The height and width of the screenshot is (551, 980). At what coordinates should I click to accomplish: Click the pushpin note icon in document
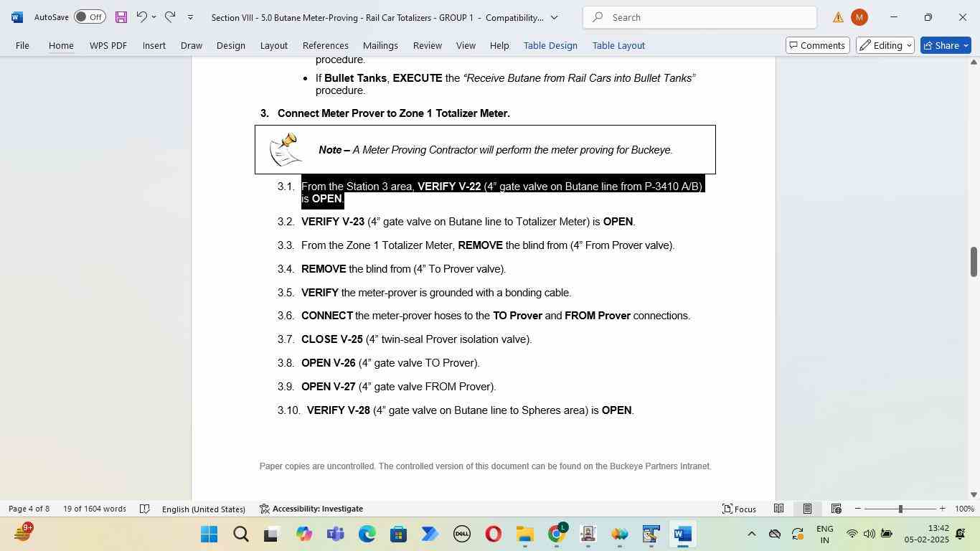(286, 149)
